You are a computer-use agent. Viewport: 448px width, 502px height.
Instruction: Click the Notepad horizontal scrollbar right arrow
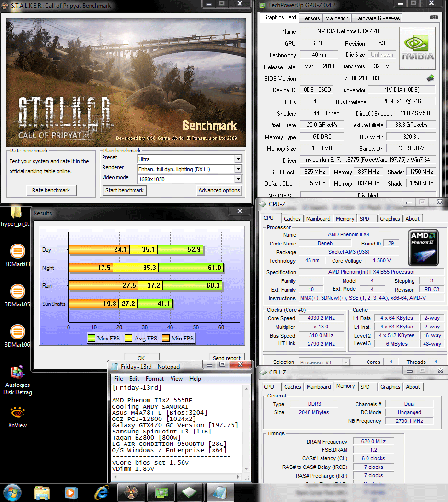[x=238, y=477]
